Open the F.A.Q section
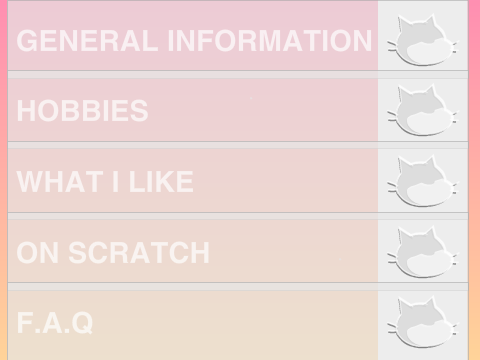This screenshot has width=480, height=360. click(238, 325)
